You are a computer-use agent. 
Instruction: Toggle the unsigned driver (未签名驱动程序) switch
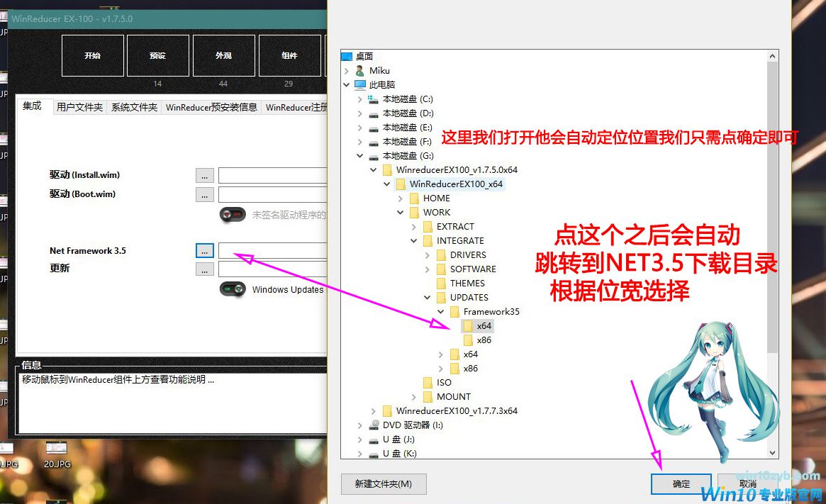point(232,214)
